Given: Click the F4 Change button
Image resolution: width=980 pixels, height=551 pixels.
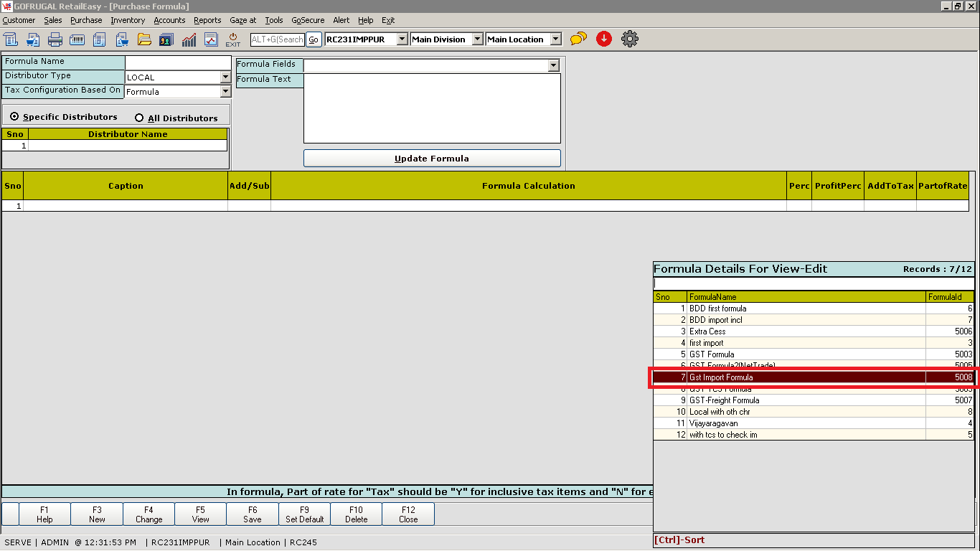Looking at the screenshot, I should pos(149,514).
